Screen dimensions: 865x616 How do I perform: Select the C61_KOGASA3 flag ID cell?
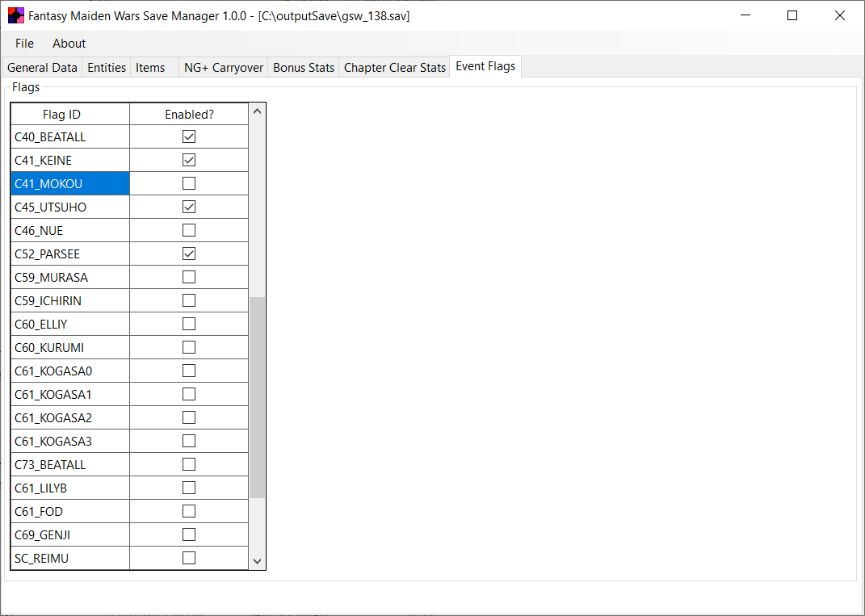click(x=70, y=441)
